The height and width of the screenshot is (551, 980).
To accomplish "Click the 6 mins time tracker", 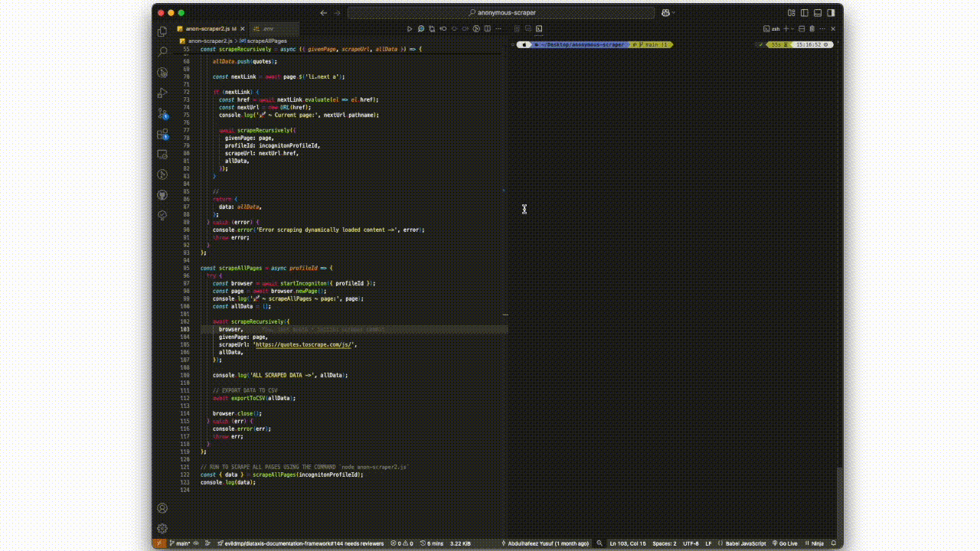I will (431, 543).
